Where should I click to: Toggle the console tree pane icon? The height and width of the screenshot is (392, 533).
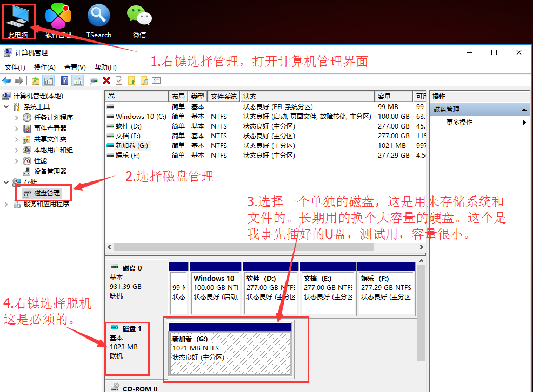point(49,80)
